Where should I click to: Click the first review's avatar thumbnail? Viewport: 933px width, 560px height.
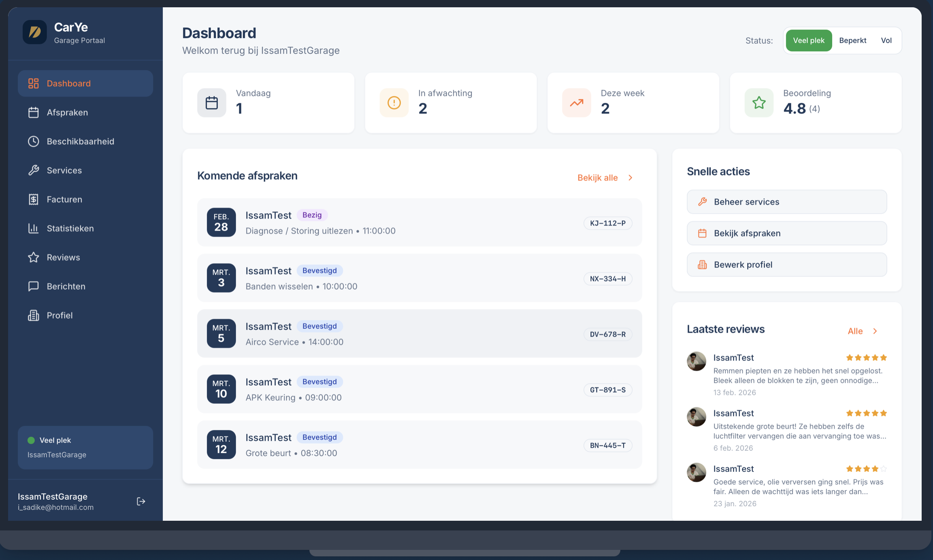tap(697, 361)
